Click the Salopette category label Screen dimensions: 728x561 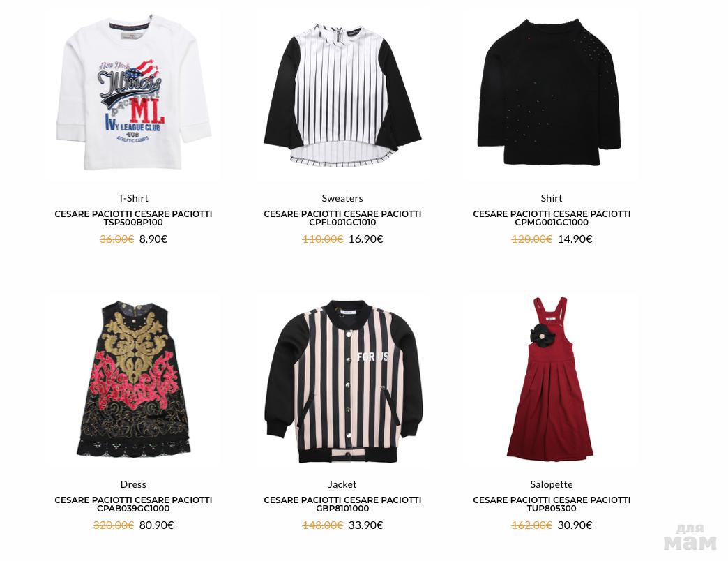click(552, 484)
